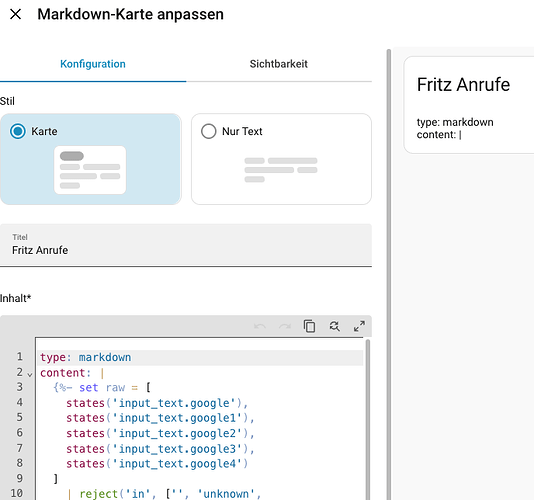This screenshot has height=500, width=534.
Task: Close the Markdown-Karte anpassen dialog
Action: click(15, 14)
